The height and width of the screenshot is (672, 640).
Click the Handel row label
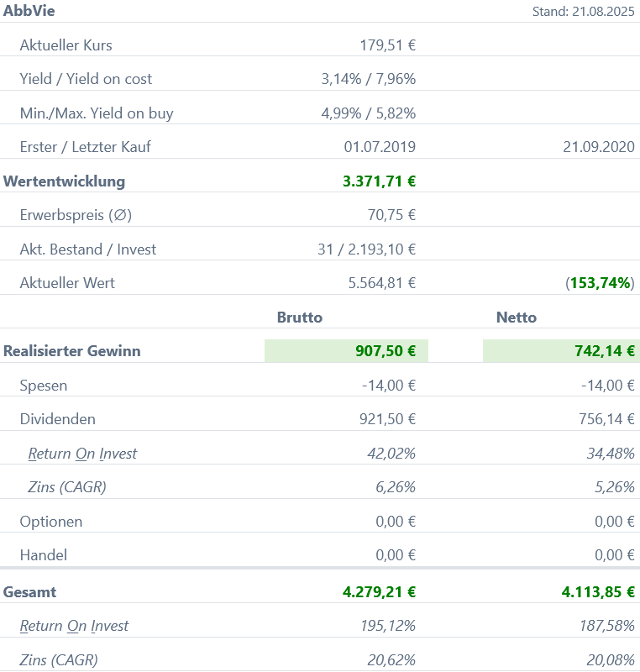[x=44, y=554]
